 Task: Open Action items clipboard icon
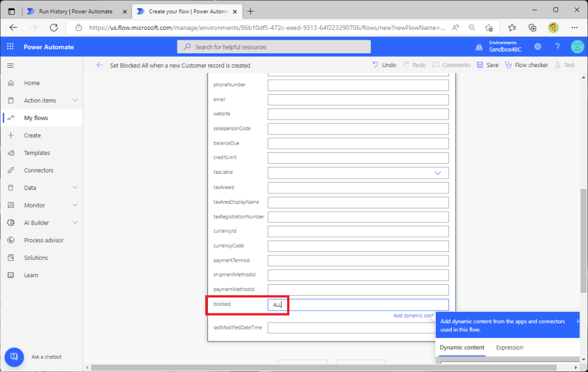(11, 100)
